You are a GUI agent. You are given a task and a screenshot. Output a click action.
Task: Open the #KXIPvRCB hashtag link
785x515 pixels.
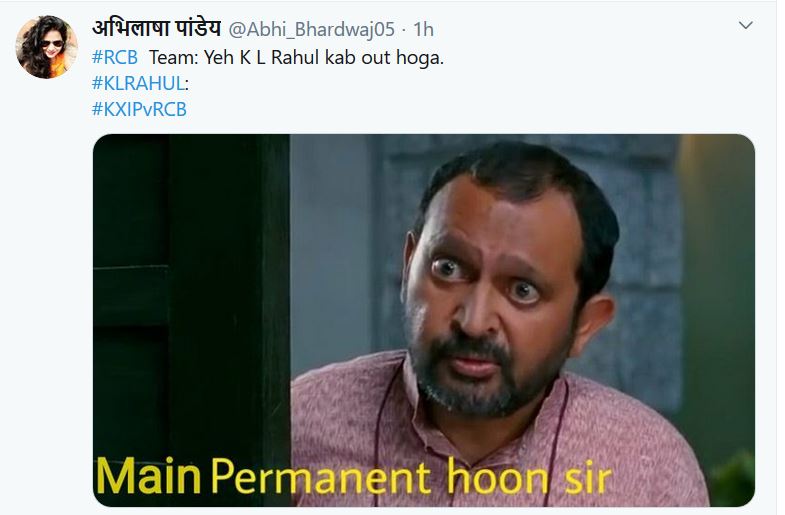pyautogui.click(x=139, y=109)
